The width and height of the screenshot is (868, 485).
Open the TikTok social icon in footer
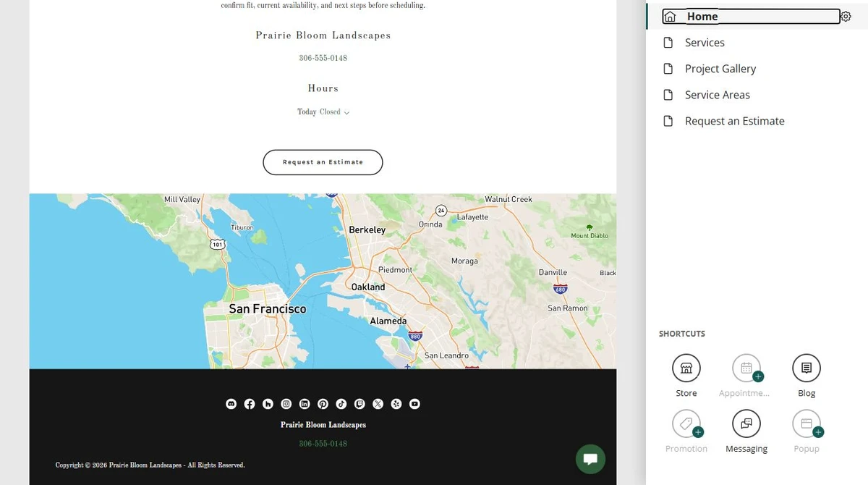click(341, 404)
